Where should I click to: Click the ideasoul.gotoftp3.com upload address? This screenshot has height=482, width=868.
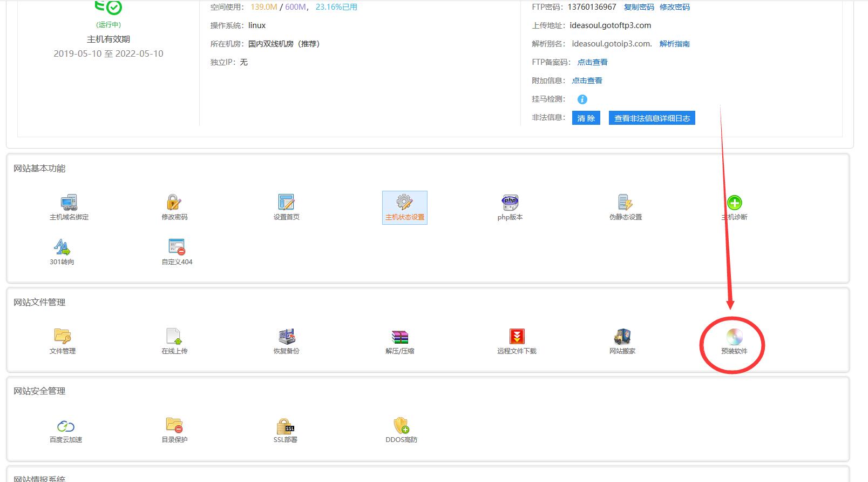611,25
